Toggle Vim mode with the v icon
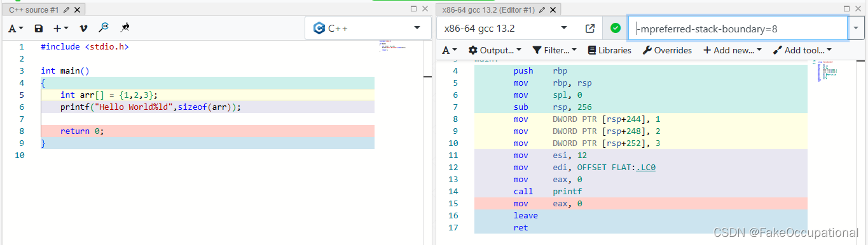 pyautogui.click(x=83, y=29)
